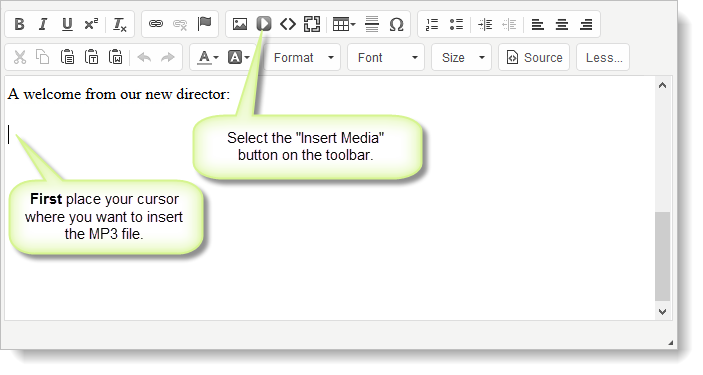This screenshot has height=375, width=703.
Task: Select the Insert Media button
Action: coord(264,24)
